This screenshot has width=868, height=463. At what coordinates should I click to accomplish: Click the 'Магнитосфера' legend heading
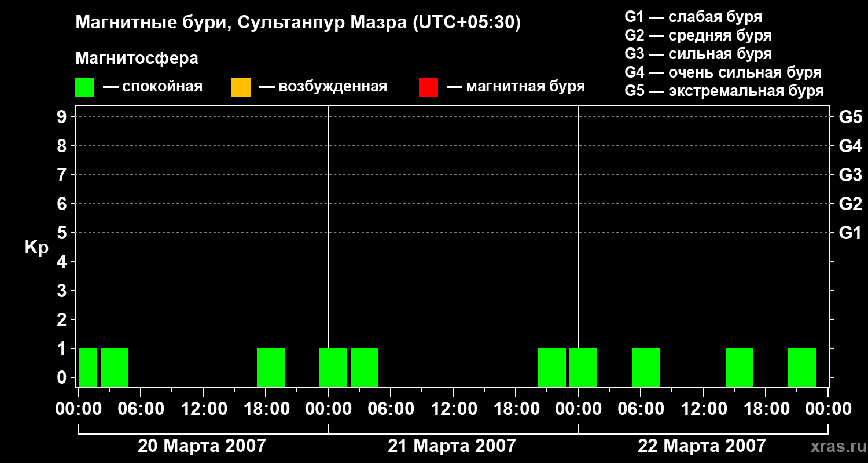(x=137, y=58)
